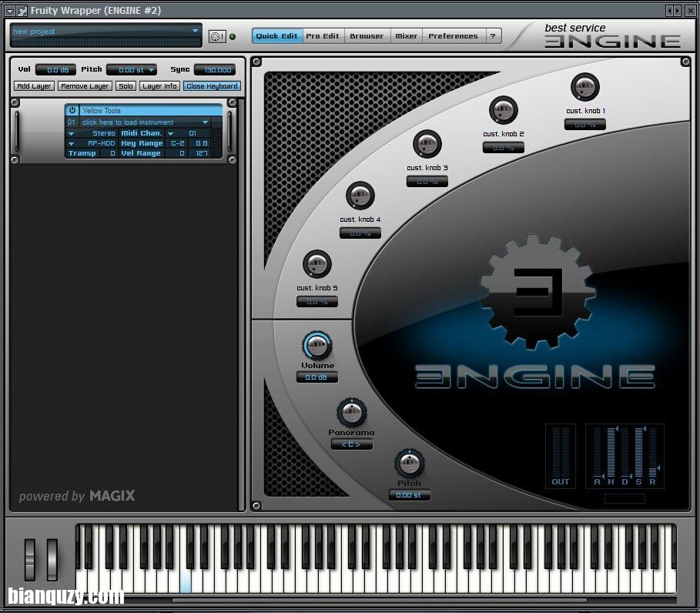Viewport: 700px width, 613px height.
Task: Click 'click here to load instrument'
Action: pos(128,122)
